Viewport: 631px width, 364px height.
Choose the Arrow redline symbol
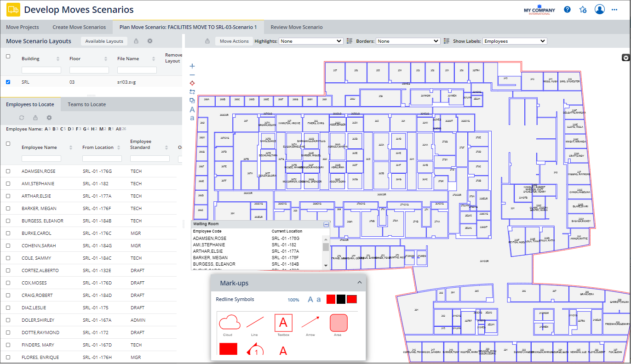tap(310, 322)
